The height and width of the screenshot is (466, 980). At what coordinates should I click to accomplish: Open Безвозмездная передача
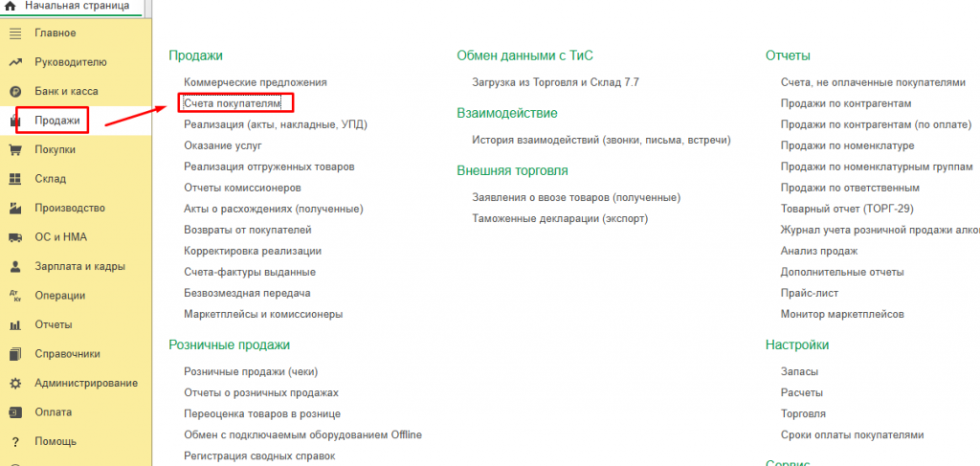248,293
